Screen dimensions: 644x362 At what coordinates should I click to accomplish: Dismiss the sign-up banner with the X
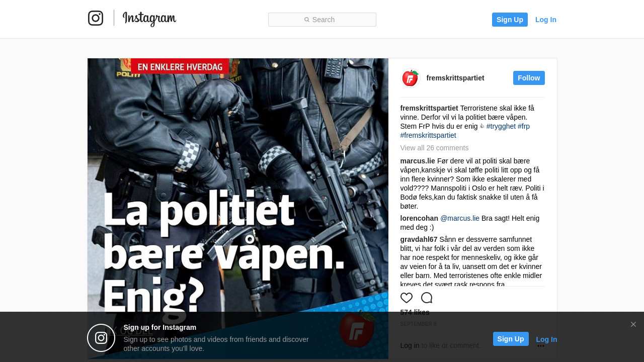(x=633, y=324)
